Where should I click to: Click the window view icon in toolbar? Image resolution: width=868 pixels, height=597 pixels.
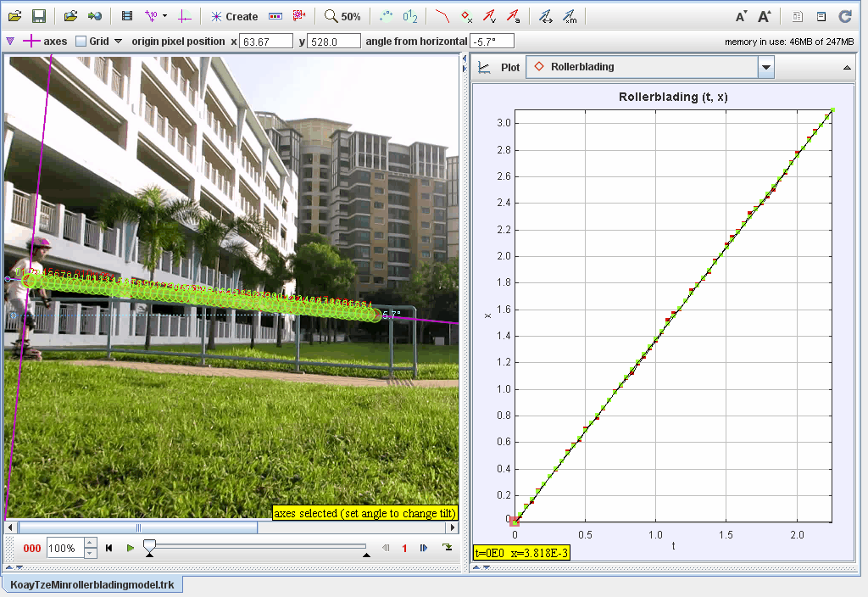tap(821, 17)
